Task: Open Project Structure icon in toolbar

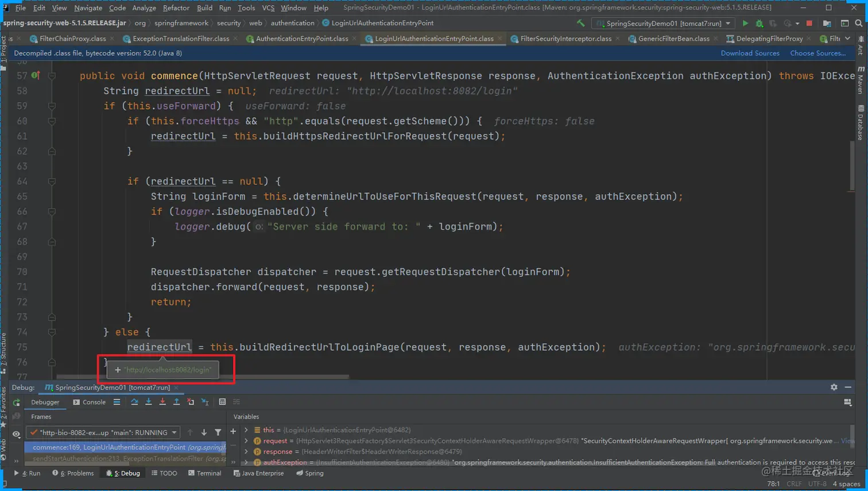Action: (x=827, y=24)
